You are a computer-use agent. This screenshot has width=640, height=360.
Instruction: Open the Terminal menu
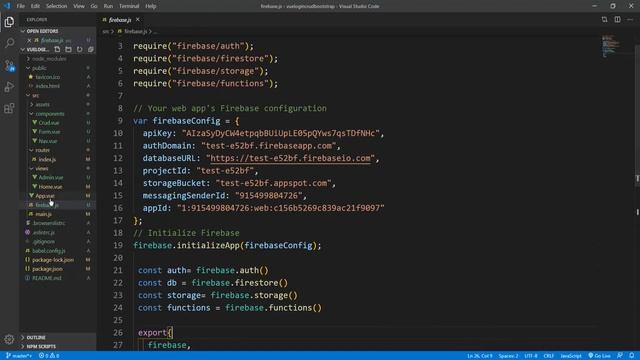(129, 6)
